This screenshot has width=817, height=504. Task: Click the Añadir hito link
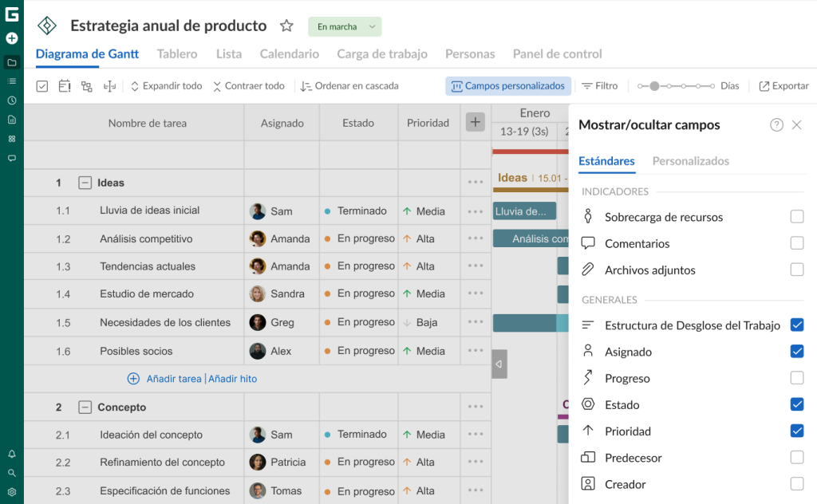233,379
